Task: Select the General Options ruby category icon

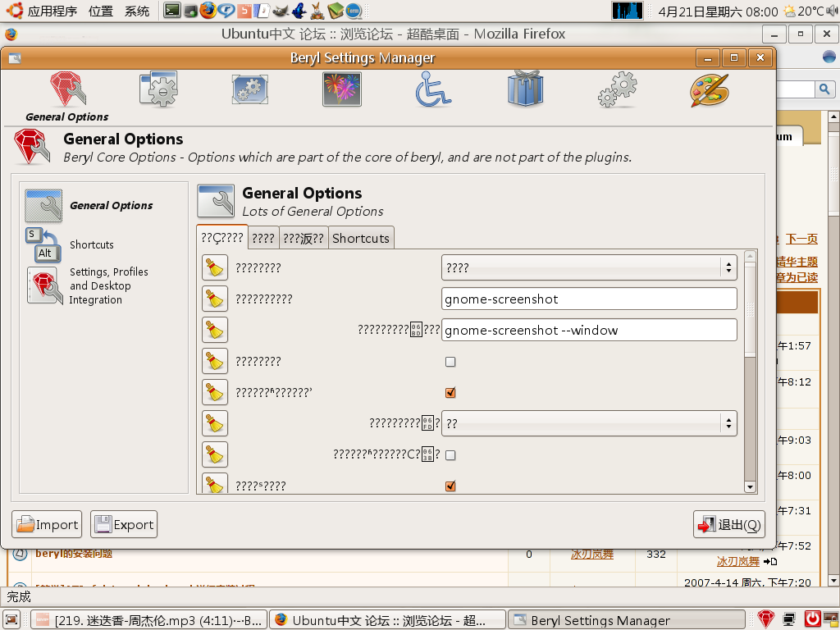Action: point(67,89)
